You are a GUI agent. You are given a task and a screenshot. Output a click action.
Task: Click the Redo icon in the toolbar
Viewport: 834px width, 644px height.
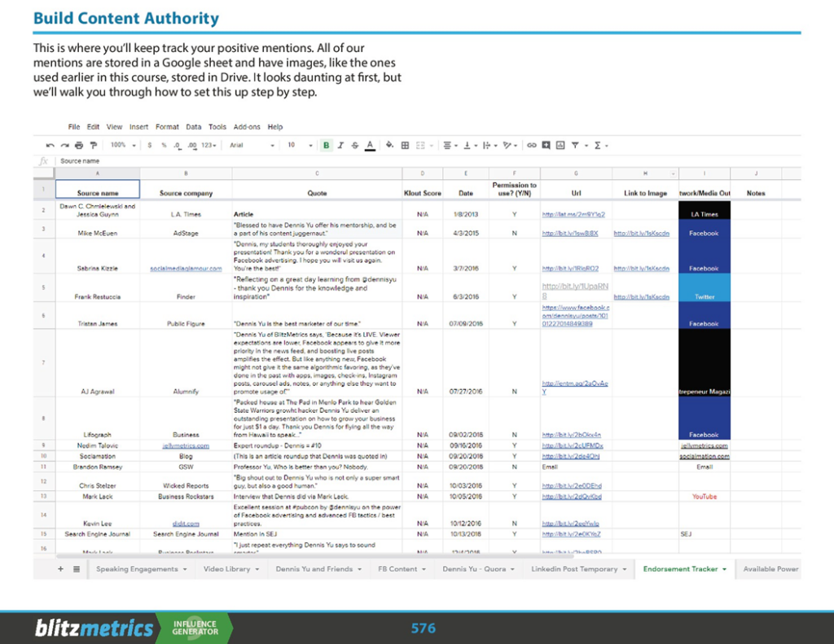pos(64,145)
